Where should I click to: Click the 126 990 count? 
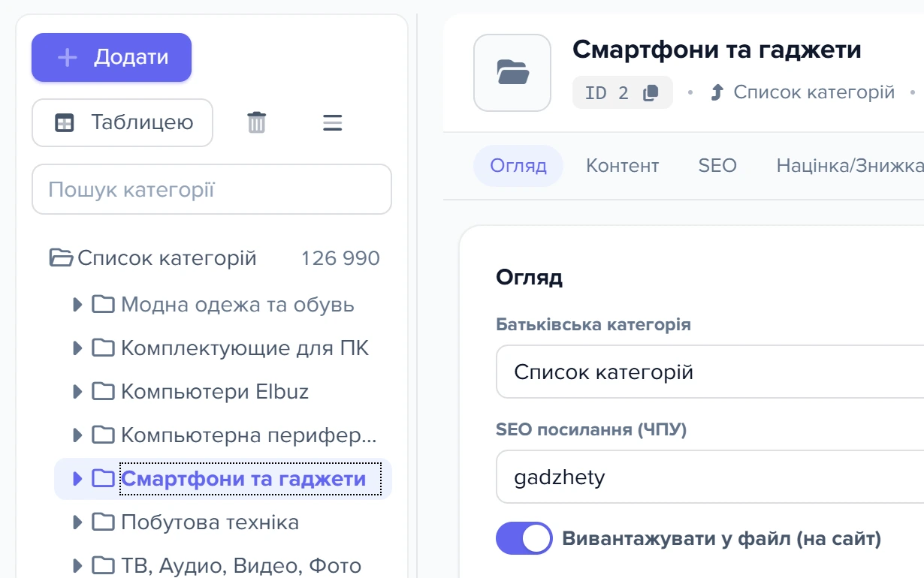pos(340,258)
